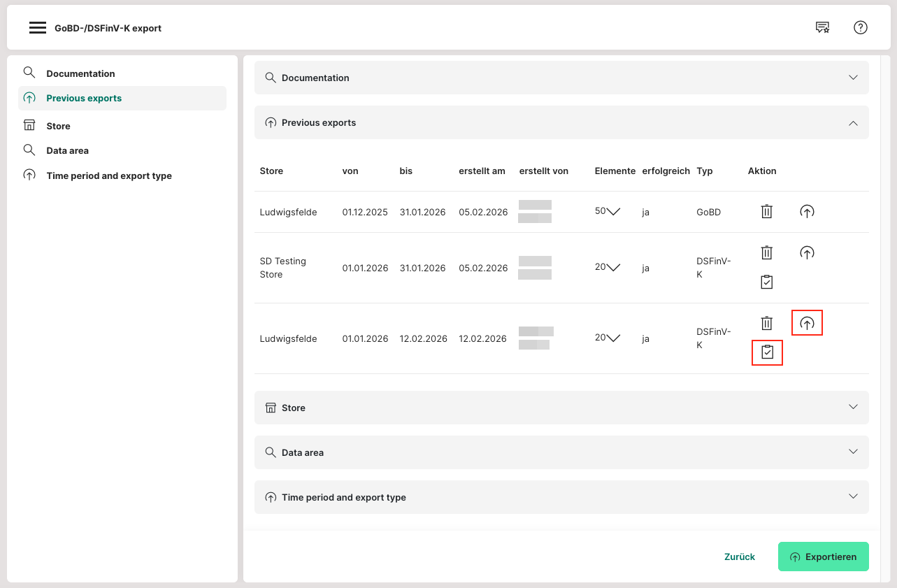
Task: Delete the Ludwigsfelde GoBD export
Action: (767, 211)
